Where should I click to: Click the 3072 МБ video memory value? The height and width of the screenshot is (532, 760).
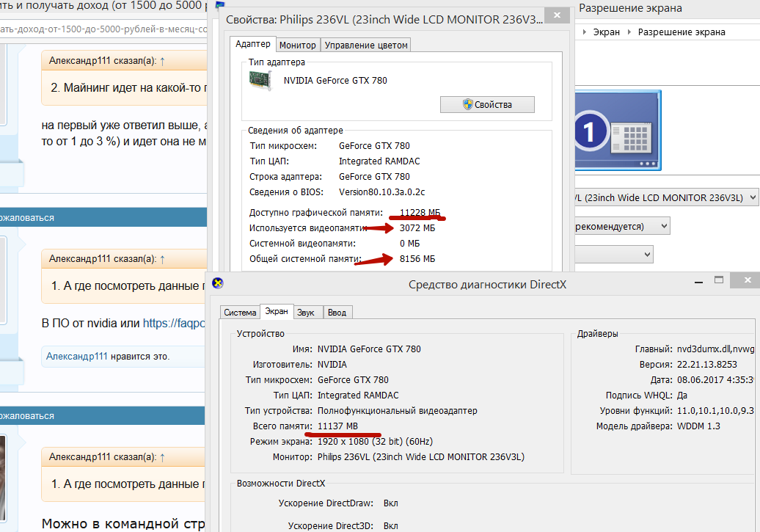point(417,228)
